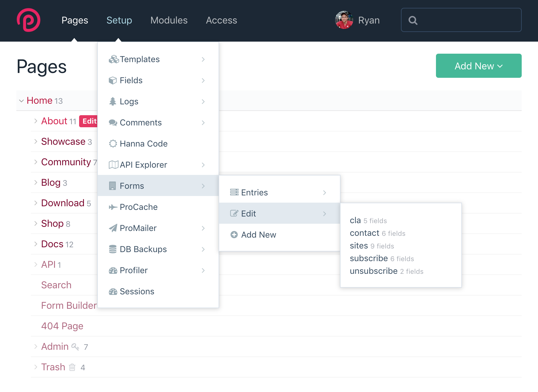Click the Edit pencil icon in Forms submenu

point(234,213)
